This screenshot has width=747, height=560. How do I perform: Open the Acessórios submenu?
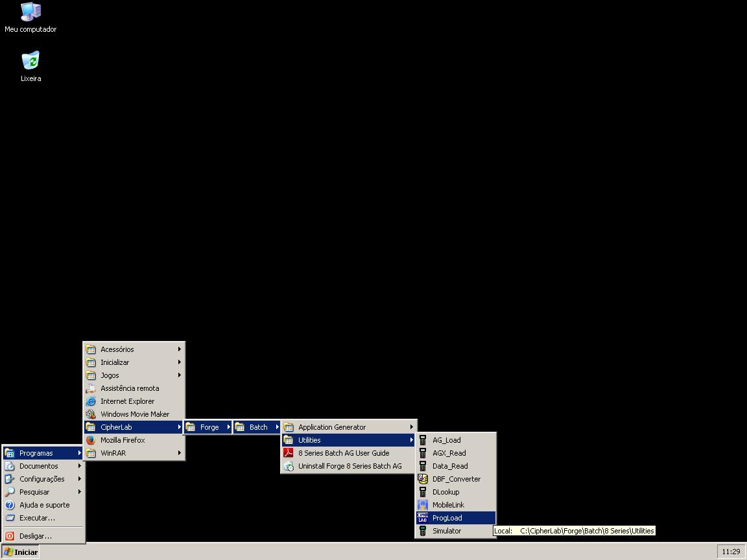(x=134, y=349)
